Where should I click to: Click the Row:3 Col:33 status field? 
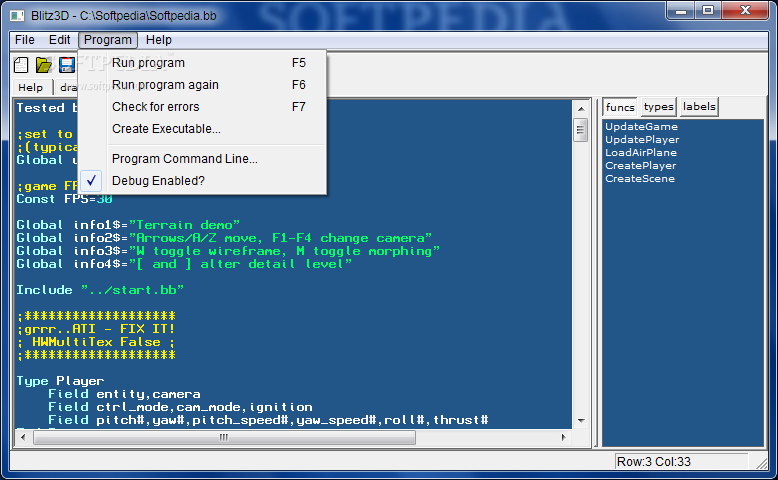[681, 462]
